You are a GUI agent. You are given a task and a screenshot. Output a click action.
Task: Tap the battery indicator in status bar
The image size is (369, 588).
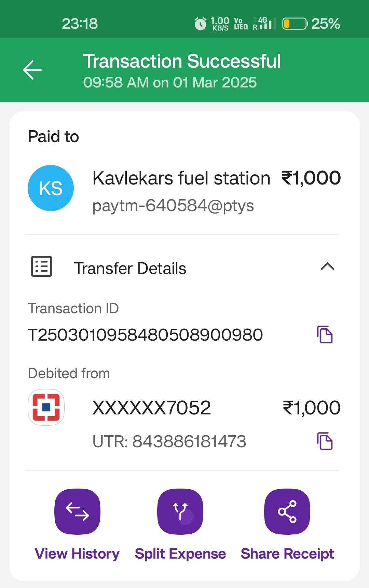295,24
